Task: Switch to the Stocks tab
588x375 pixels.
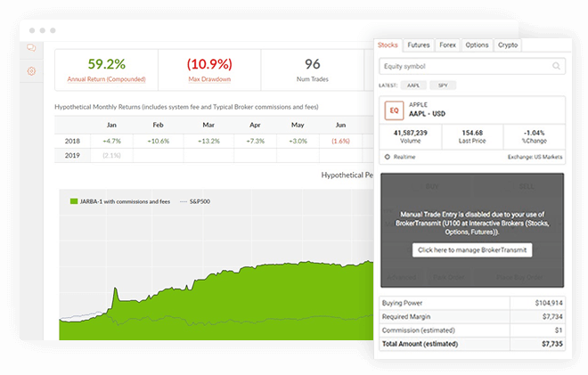Action: click(x=388, y=45)
